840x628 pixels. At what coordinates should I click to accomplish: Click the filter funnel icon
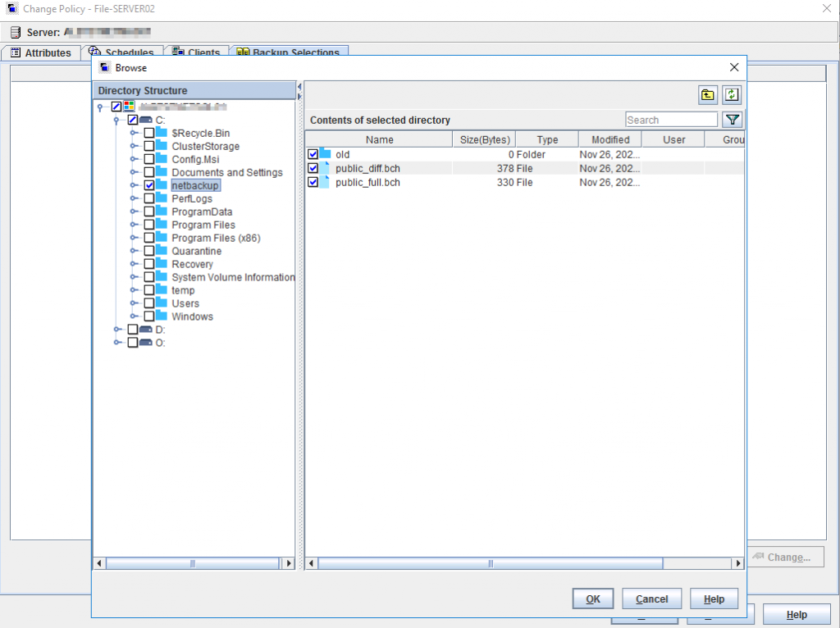coord(733,121)
